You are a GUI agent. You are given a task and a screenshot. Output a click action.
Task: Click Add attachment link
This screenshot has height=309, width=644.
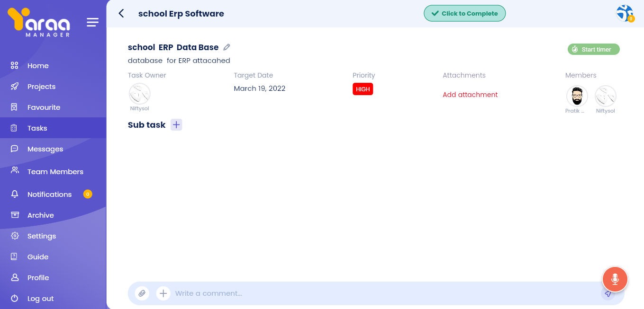(470, 95)
